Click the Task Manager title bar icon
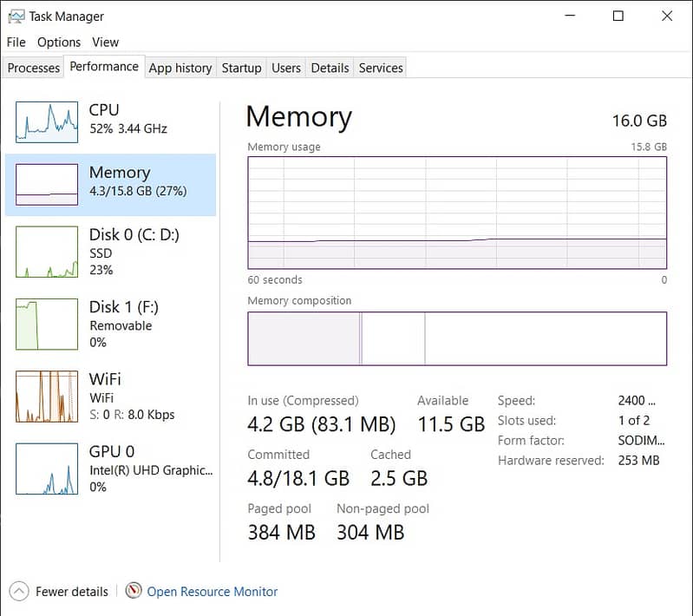 (x=16, y=16)
